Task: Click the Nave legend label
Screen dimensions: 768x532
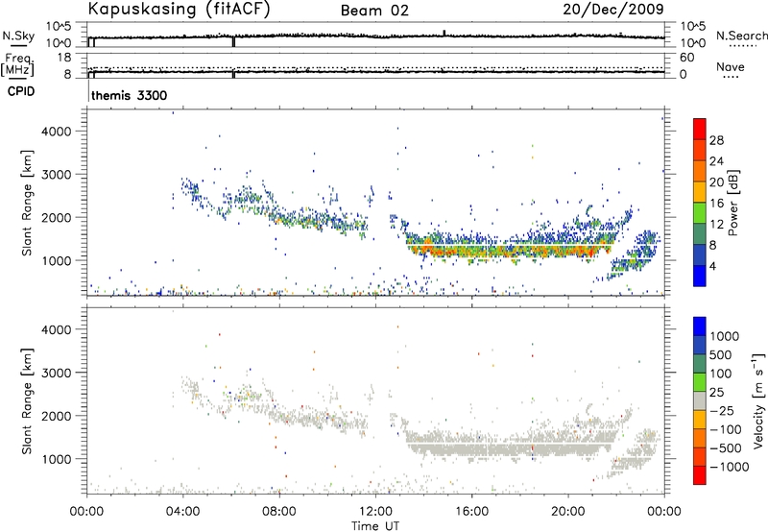Action: 731,66
